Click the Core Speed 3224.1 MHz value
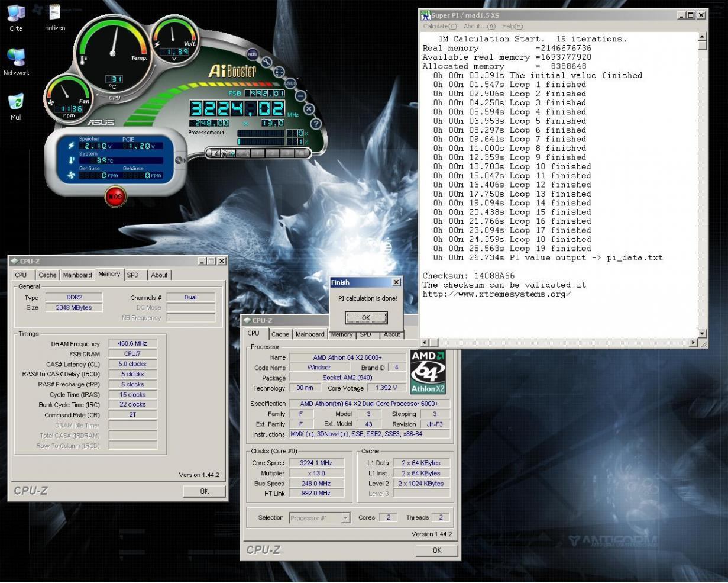Screen dimensions: 728x583 pyautogui.click(x=316, y=463)
